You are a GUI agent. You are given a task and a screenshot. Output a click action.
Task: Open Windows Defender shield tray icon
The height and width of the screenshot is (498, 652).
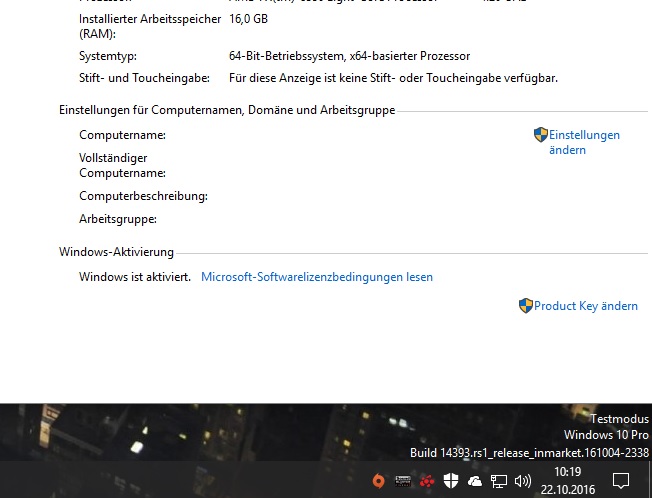(x=451, y=481)
